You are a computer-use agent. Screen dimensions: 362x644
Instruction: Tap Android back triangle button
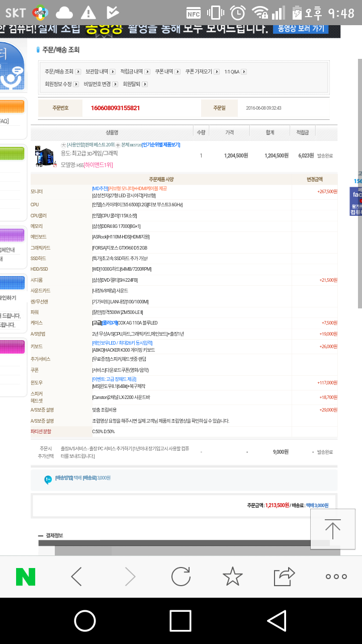click(x=277, y=621)
